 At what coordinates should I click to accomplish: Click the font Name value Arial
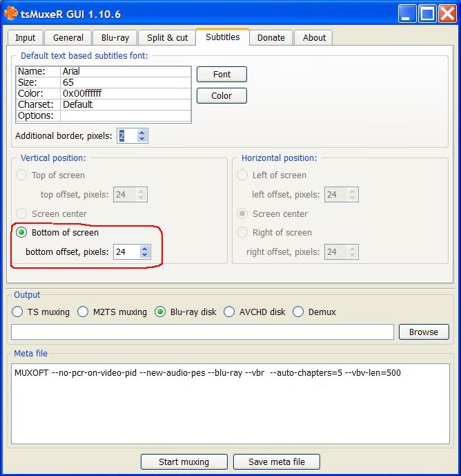tap(126, 71)
